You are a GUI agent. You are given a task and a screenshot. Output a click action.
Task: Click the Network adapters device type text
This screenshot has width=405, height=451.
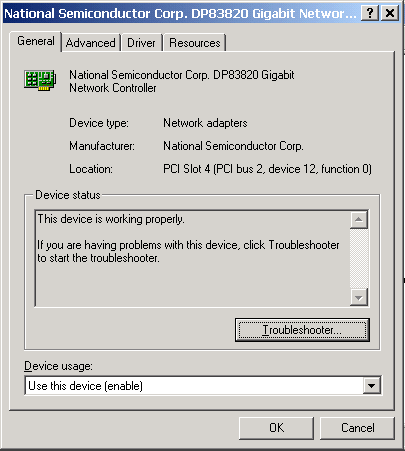point(205,123)
